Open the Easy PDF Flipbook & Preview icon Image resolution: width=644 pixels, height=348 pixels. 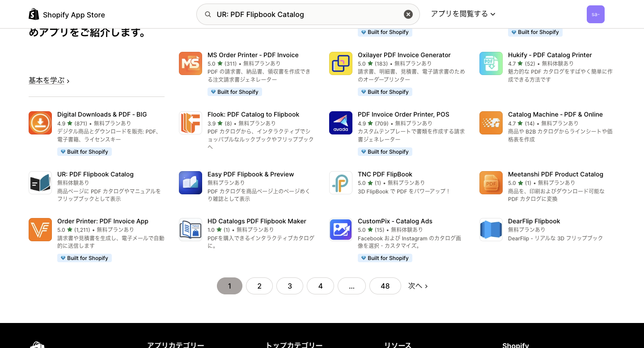191,183
